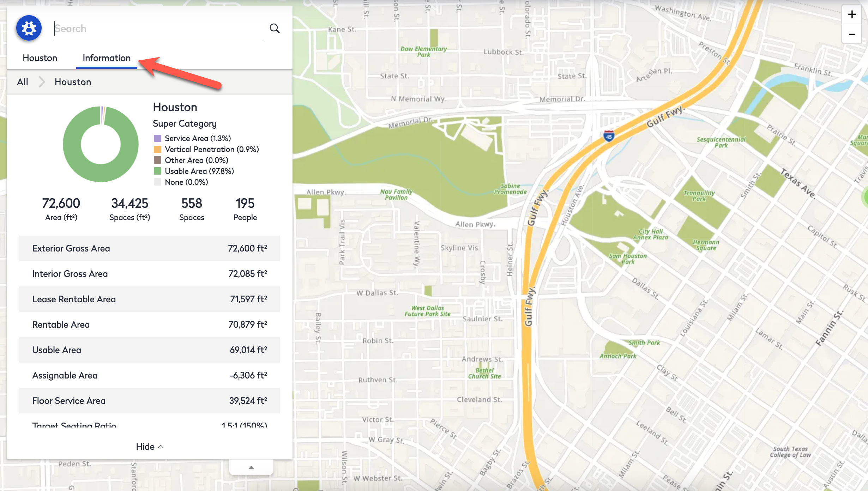Screen dimensions: 868x491
Task: Click the breadcrumb chevron after All
Action: pos(42,82)
